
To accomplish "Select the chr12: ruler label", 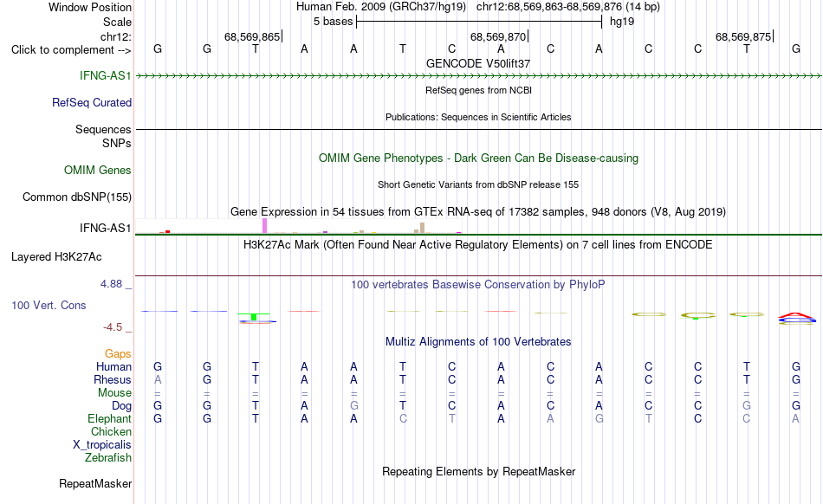I will [x=115, y=36].
